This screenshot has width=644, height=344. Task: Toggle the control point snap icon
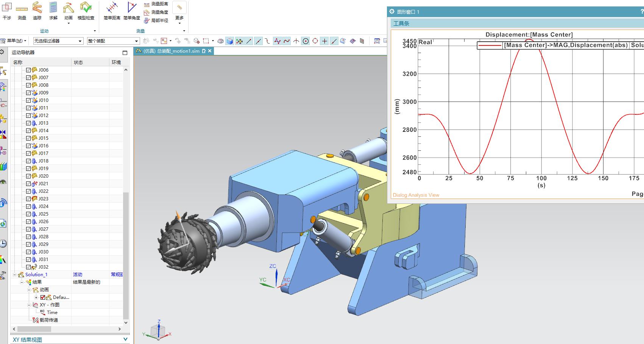pyautogui.click(x=268, y=41)
